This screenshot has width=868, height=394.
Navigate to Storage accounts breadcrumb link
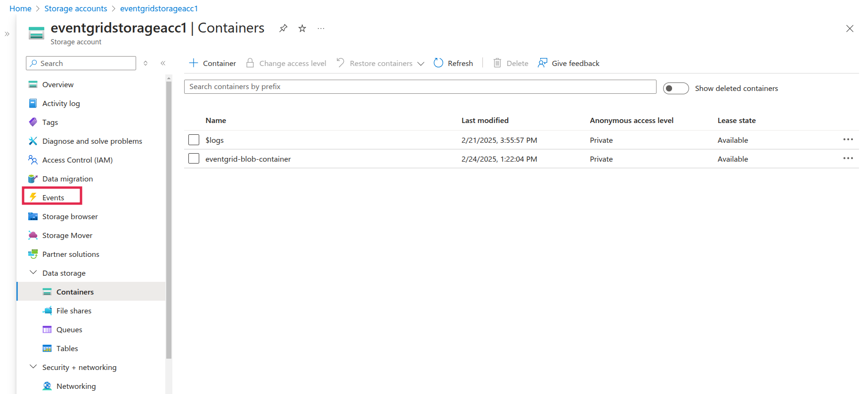pyautogui.click(x=75, y=8)
